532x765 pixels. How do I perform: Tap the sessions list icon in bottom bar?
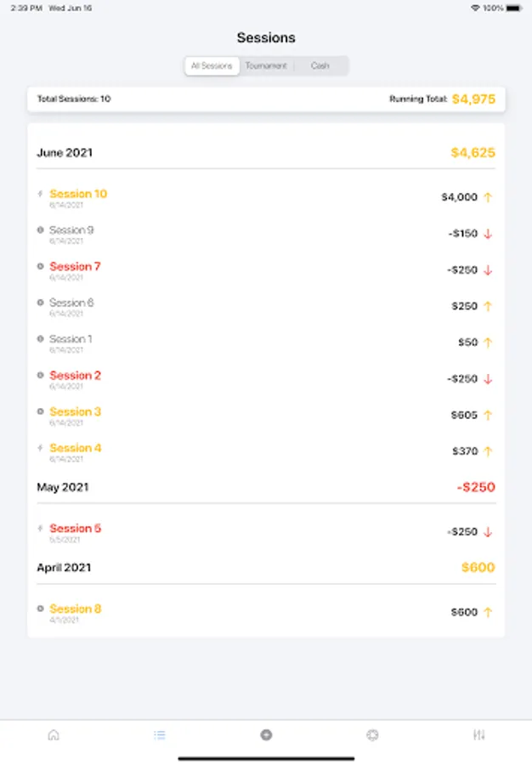[160, 735]
